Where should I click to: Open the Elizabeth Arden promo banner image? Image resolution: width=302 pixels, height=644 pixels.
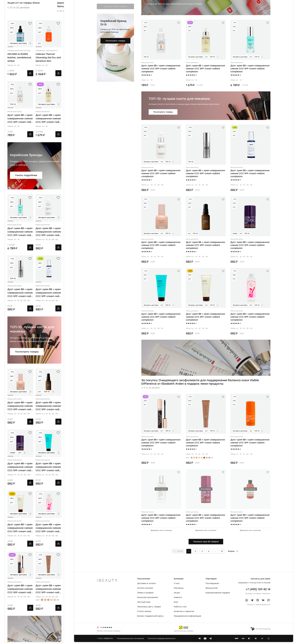coord(206,358)
